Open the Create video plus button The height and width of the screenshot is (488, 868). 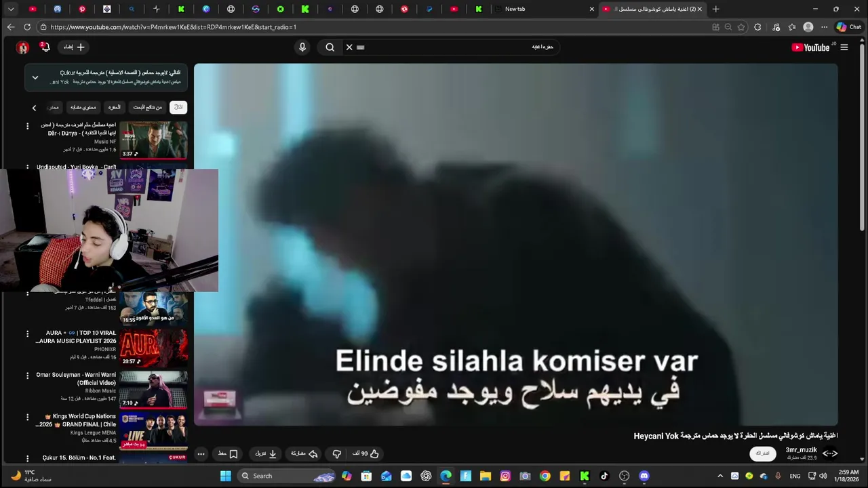pyautogui.click(x=74, y=47)
